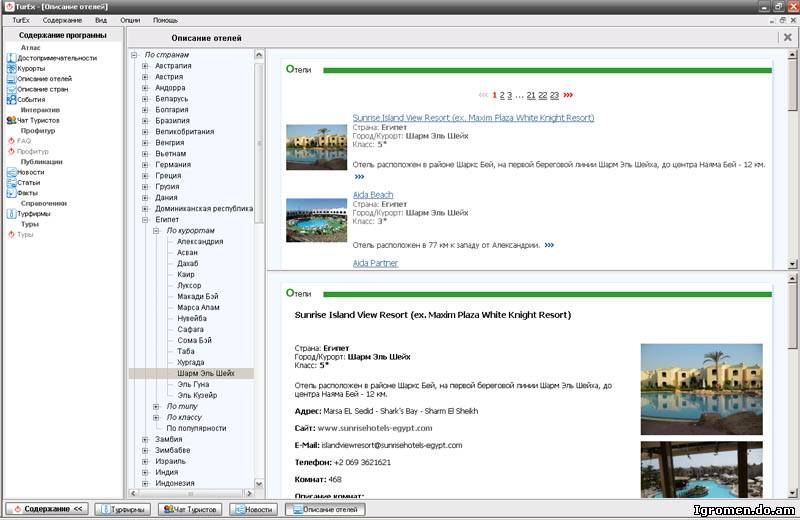Screen dimensions: 800x520
Task: Open Чат Туристов sidebar icon
Action: 11,120
